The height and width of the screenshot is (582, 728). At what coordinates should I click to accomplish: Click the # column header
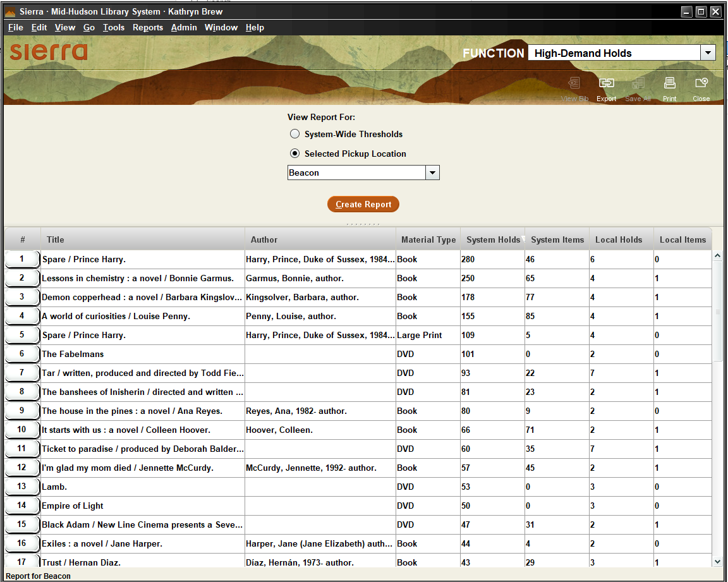point(22,239)
